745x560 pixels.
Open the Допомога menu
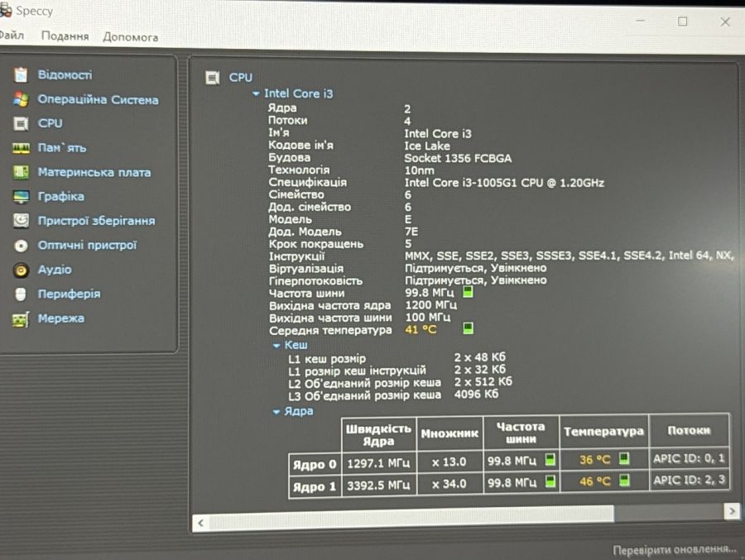tap(131, 37)
